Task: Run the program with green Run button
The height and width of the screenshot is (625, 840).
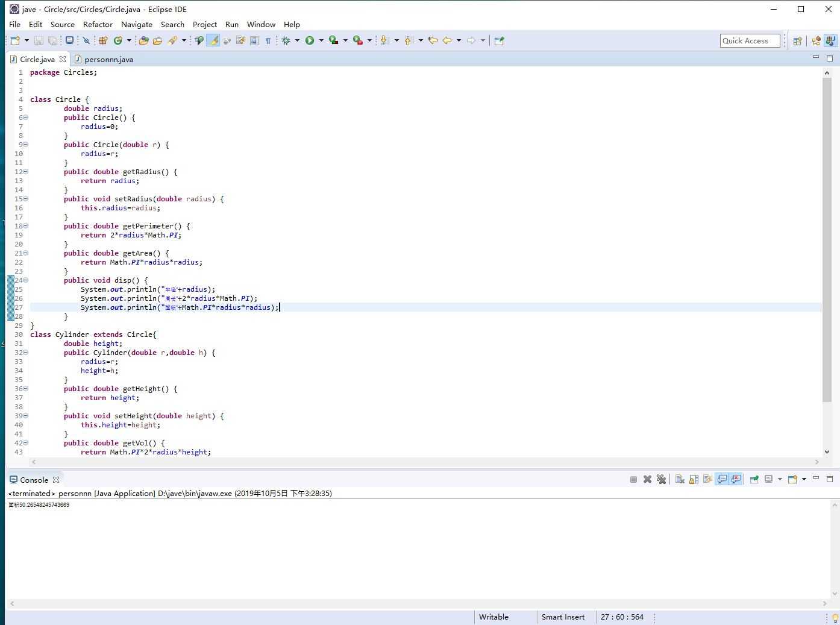Action: [310, 40]
